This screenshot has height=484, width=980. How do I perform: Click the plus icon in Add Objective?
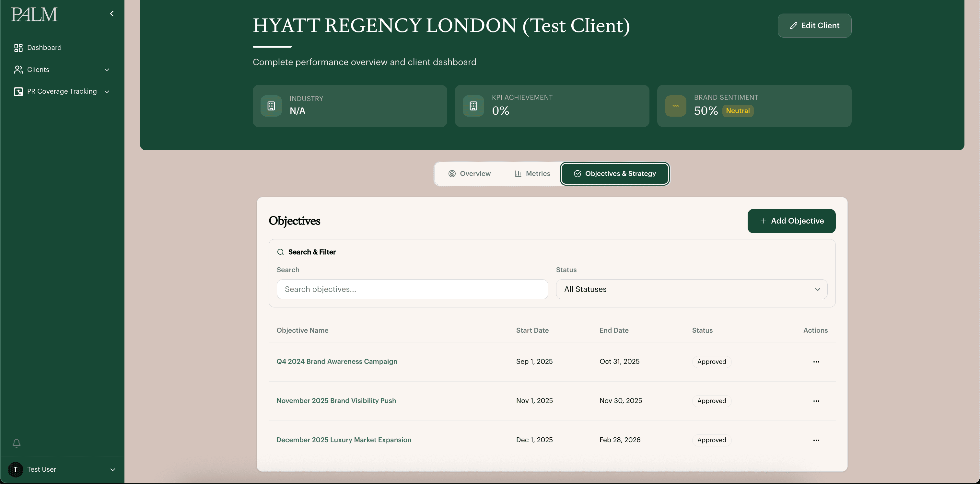(763, 221)
